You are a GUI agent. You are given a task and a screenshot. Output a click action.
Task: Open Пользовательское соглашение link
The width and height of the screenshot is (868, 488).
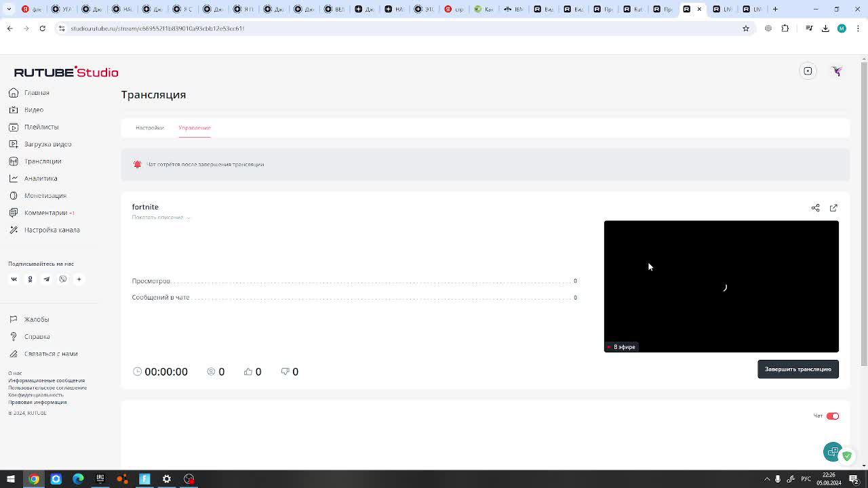47,388
